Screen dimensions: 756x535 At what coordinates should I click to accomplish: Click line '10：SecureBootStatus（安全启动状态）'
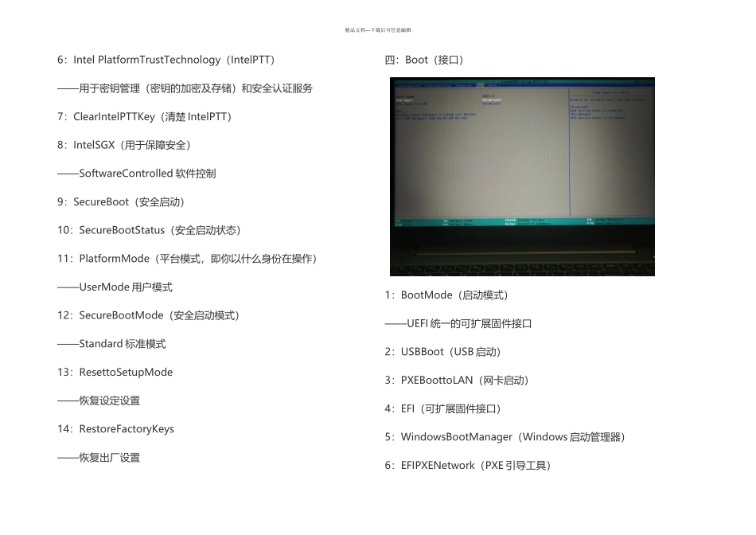[149, 231]
